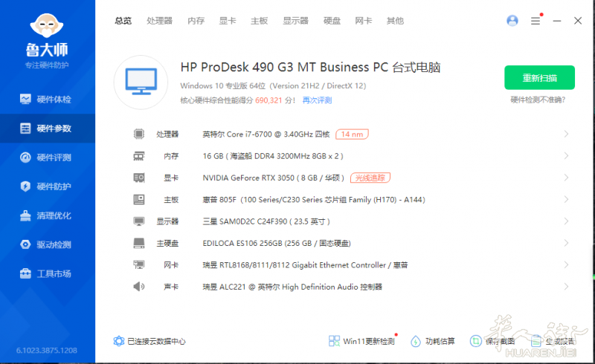Switch to the top 网卡 tab

(x=364, y=21)
